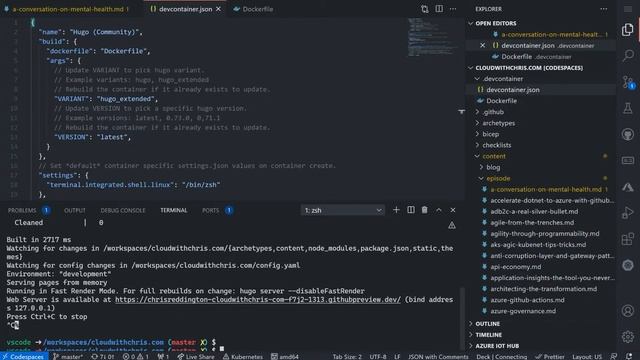Change language mode JSON with Comments

[x=438, y=356]
